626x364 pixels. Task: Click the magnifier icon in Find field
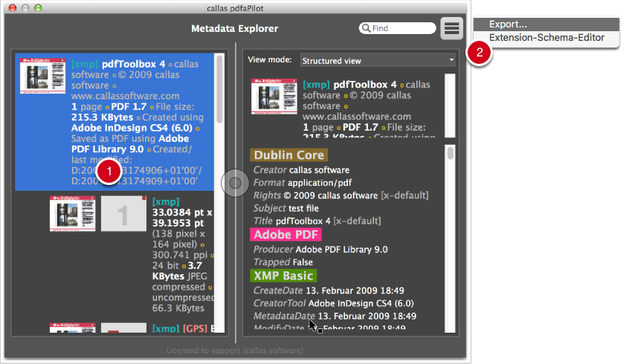click(x=366, y=28)
